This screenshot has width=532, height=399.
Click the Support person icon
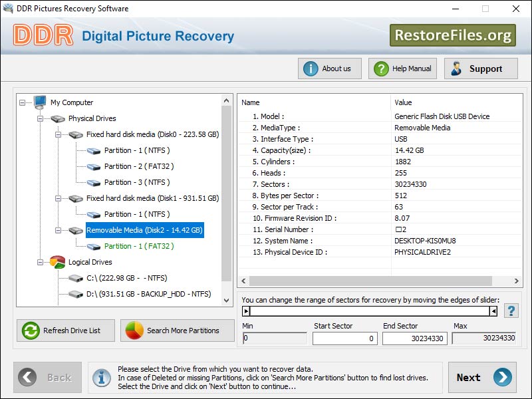point(458,68)
